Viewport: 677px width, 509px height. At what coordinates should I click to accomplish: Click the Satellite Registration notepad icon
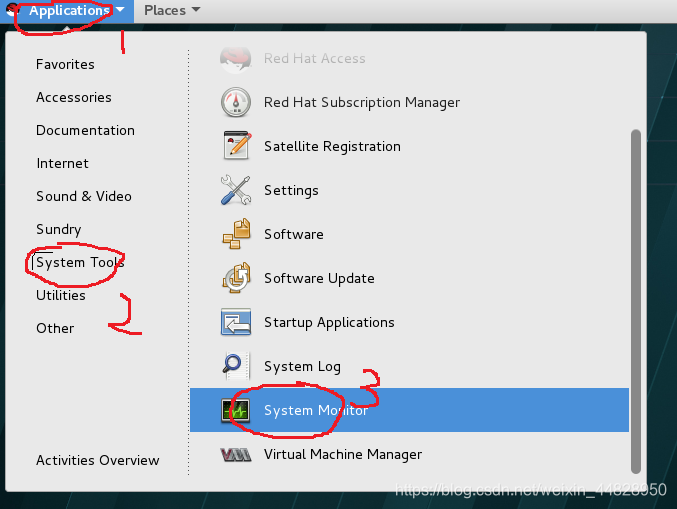tap(236, 146)
